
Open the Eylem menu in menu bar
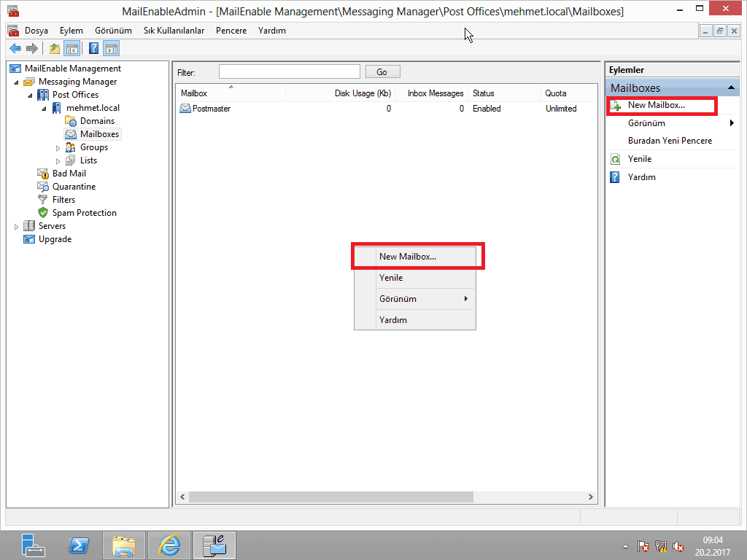71,31
